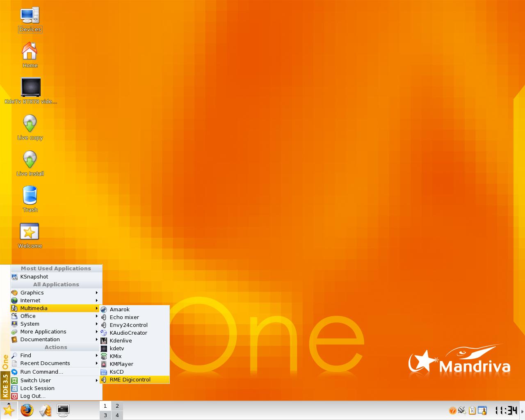Click the Amarok icon in the submenu

click(104, 310)
